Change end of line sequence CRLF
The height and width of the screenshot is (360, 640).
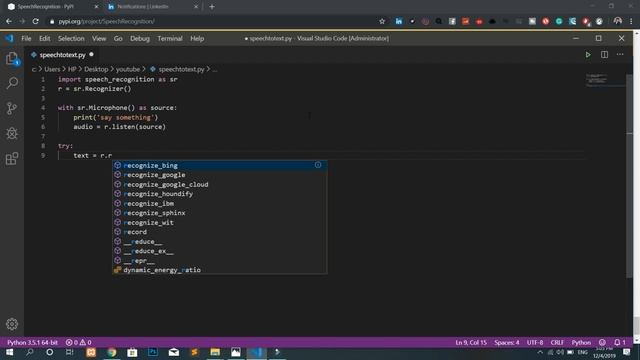pyautogui.click(x=557, y=342)
